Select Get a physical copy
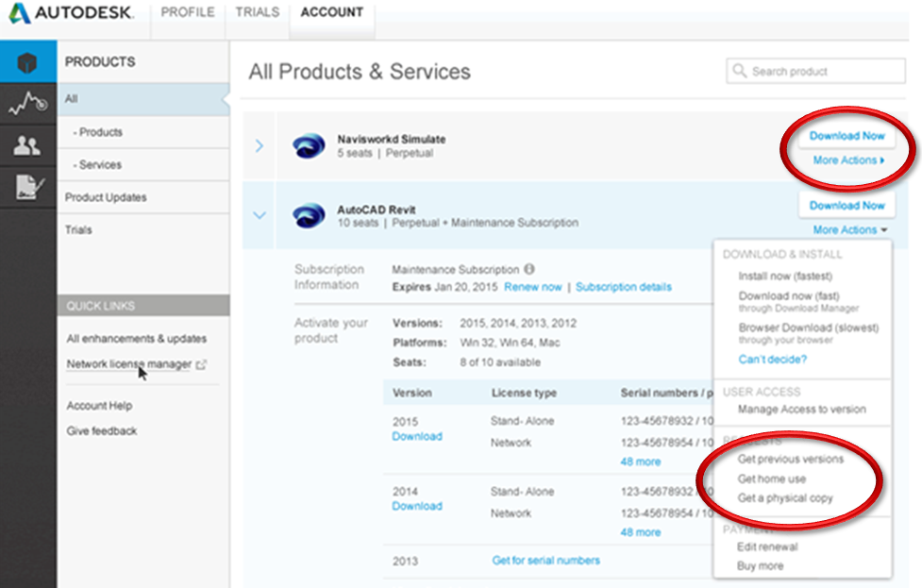The height and width of the screenshot is (588, 922). tap(785, 498)
